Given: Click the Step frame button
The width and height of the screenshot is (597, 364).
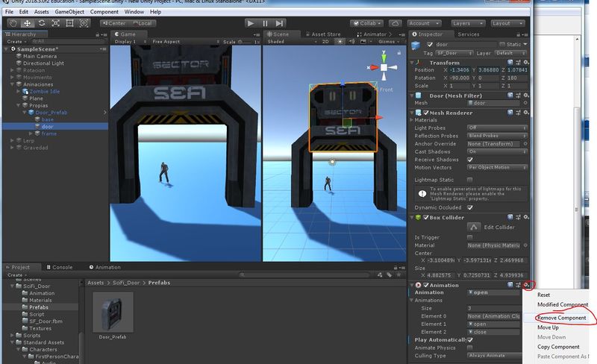Looking at the screenshot, I should [x=279, y=23].
